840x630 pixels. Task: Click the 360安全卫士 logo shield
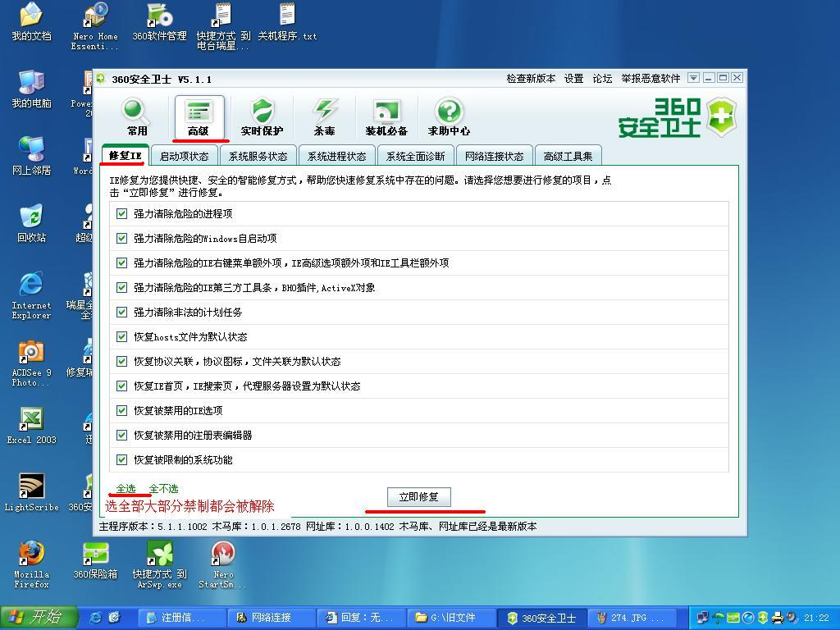(x=722, y=116)
